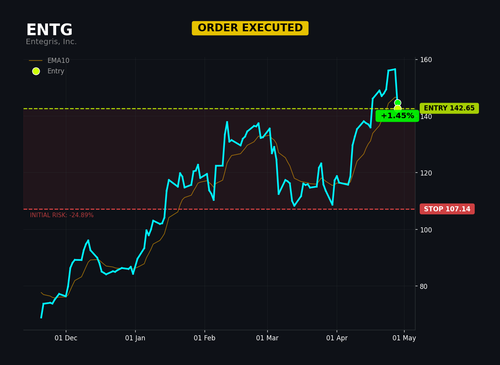
Task: Click the INITIAL RISK: -24.89% label
Action: point(62,215)
